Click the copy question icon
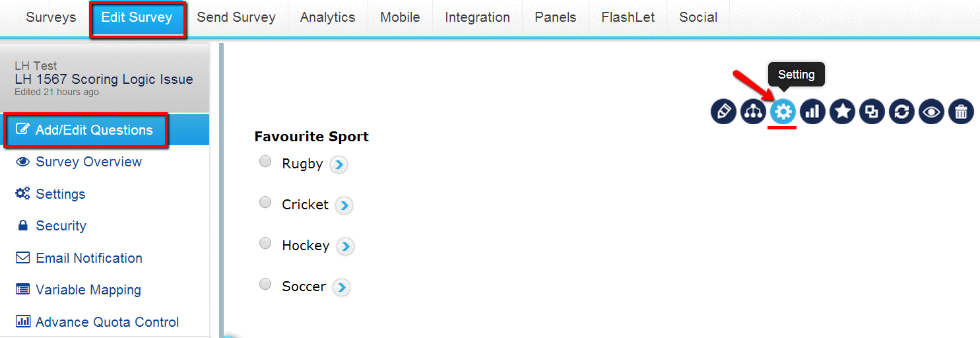The width and height of the screenshot is (980, 338). tap(872, 112)
